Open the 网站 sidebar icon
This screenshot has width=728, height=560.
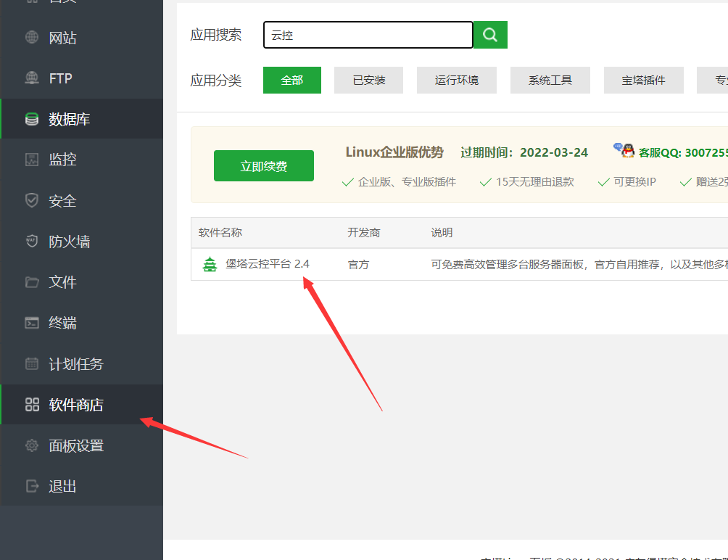32,37
